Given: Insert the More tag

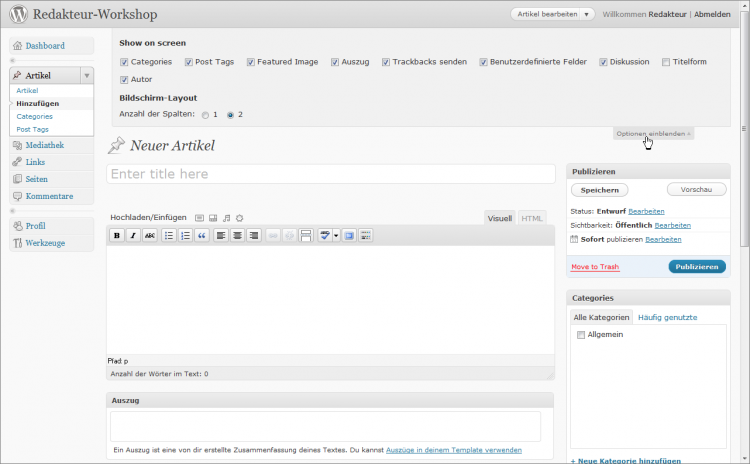Looking at the screenshot, I should 306,235.
